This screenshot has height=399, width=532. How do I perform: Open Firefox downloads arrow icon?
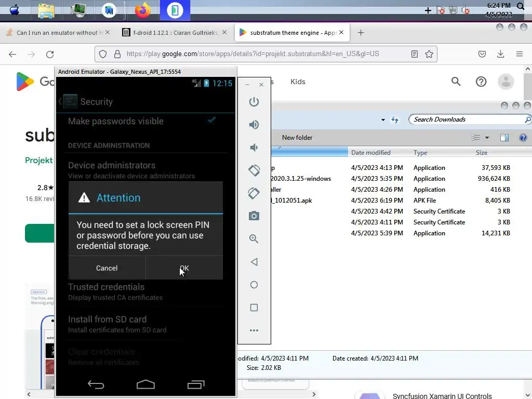coord(500,54)
